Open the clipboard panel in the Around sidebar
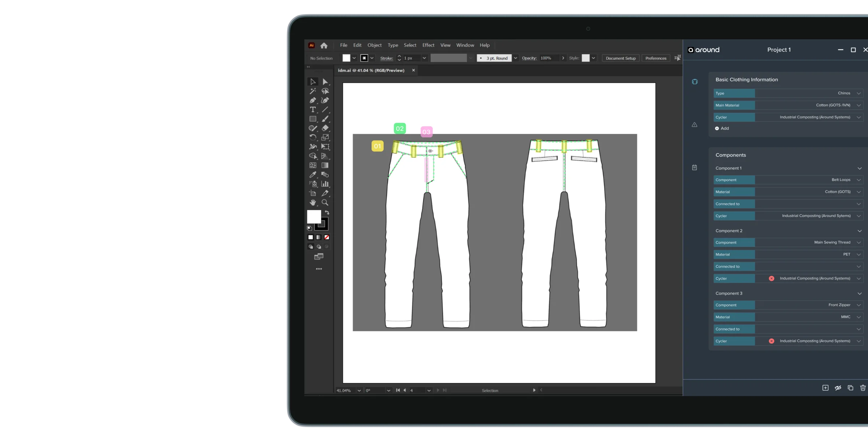 (694, 167)
